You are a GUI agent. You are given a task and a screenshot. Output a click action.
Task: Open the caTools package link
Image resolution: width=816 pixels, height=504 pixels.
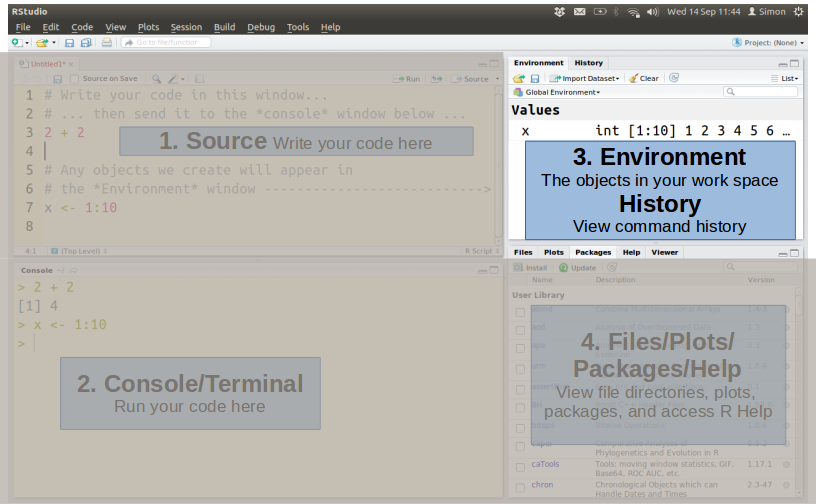[x=545, y=464]
